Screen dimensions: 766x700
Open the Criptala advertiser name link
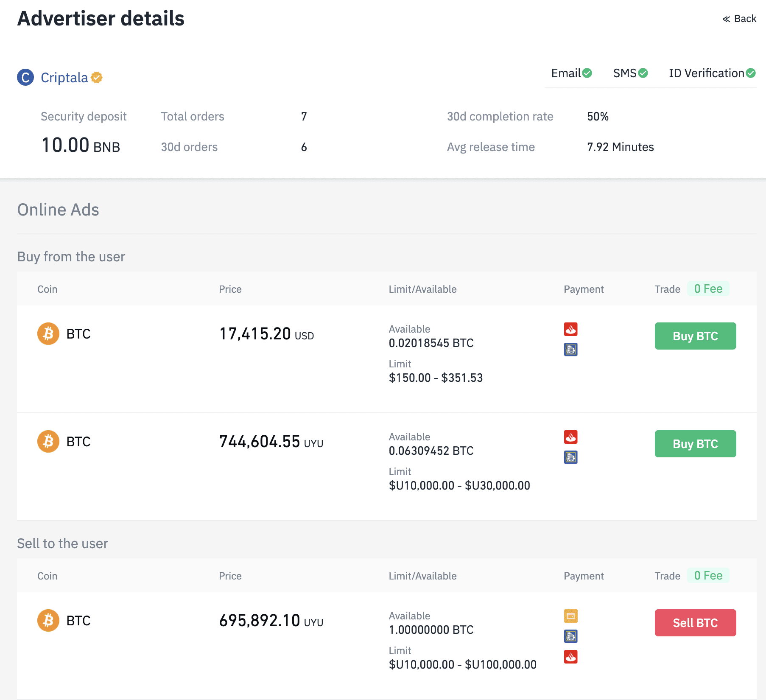tap(64, 77)
